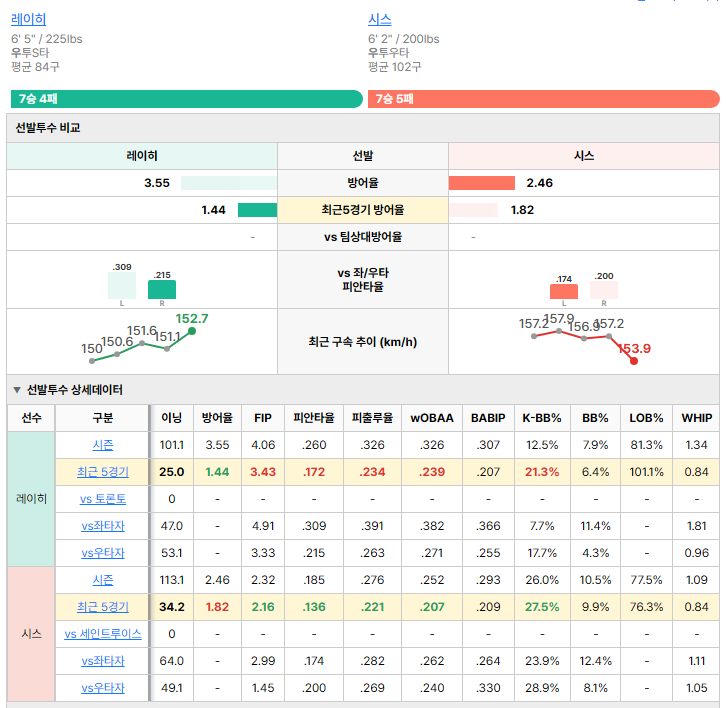
Task: Click the 1.81 WHIP cell
Action: click(x=696, y=526)
